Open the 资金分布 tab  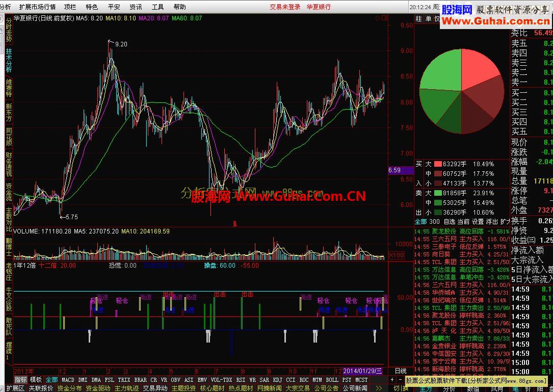[69, 388]
